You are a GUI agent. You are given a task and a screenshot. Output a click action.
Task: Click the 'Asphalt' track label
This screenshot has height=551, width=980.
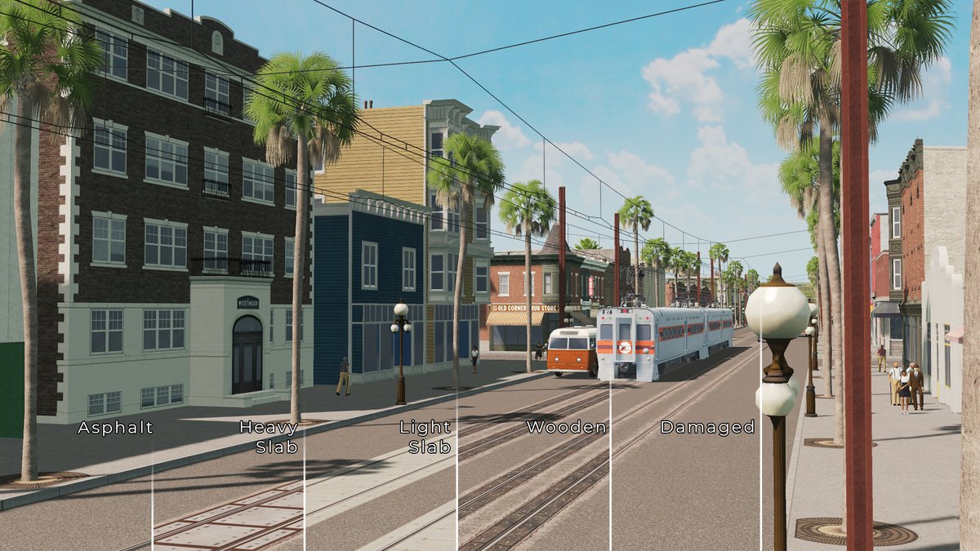115,428
